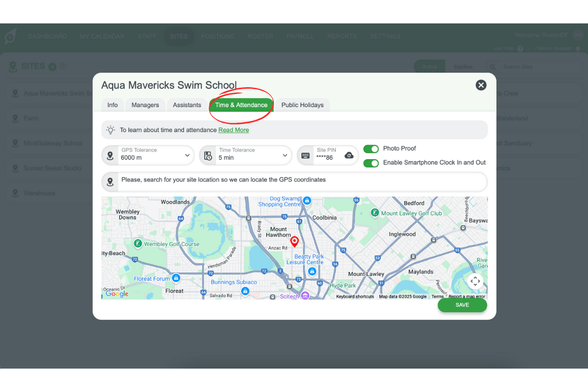Viewport: 588px width, 392px height.
Task: Click the clock icon in Time Tolerance field
Action: (207, 155)
